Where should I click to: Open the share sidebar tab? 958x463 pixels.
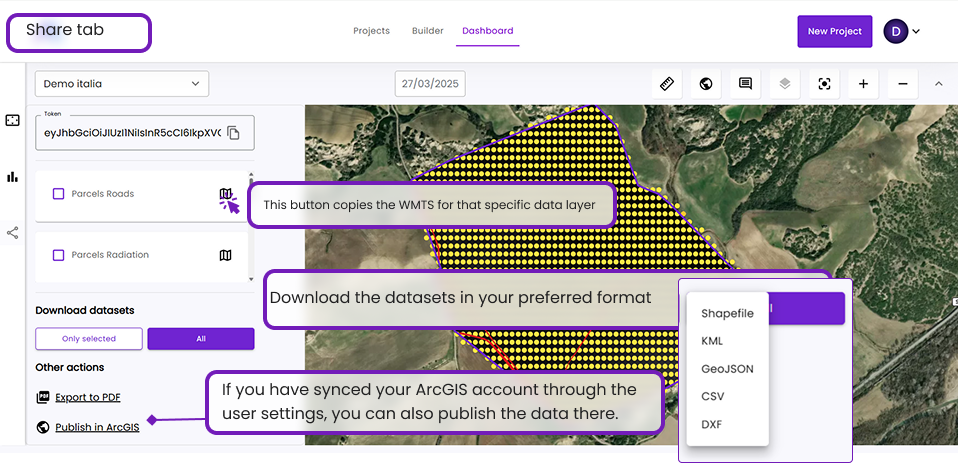(12, 233)
